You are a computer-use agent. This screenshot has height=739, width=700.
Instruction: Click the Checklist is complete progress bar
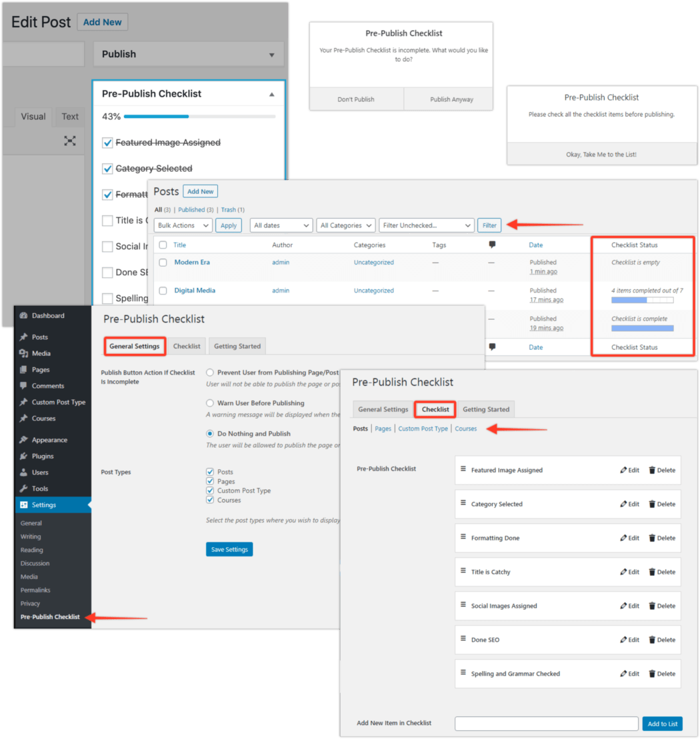pyautogui.click(x=642, y=329)
